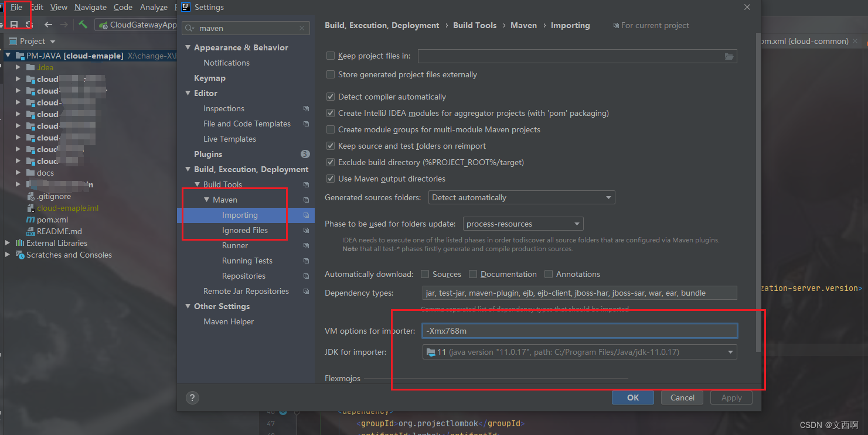Click the Build hammer icon

click(83, 25)
